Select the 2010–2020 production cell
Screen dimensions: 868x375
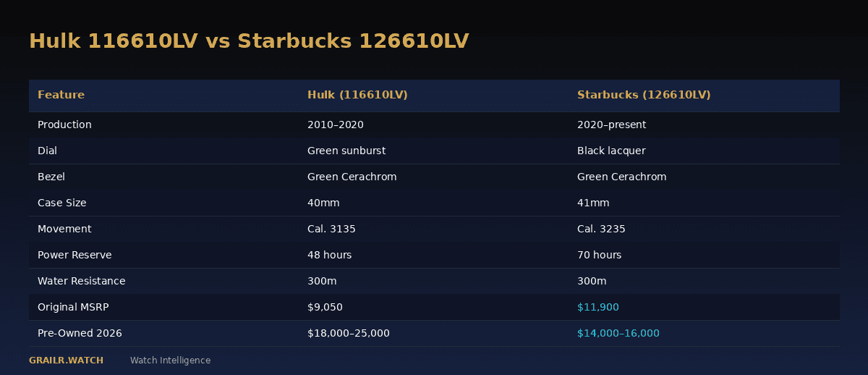(336, 125)
